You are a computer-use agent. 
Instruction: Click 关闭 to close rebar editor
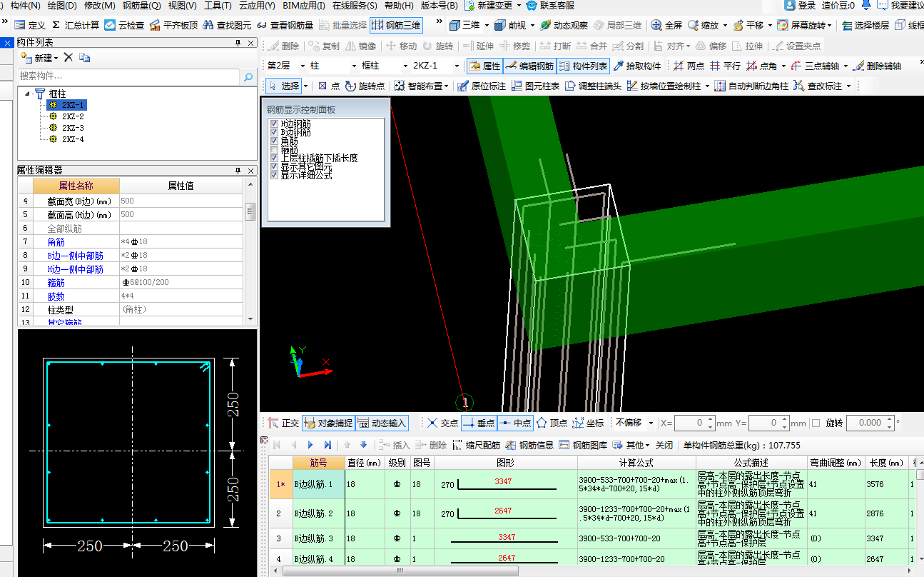664,445
